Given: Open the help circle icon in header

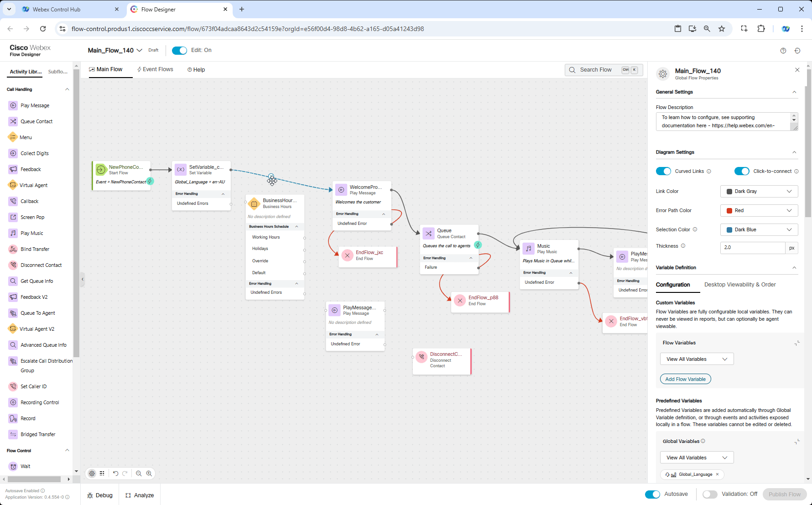Looking at the screenshot, I should (x=783, y=51).
